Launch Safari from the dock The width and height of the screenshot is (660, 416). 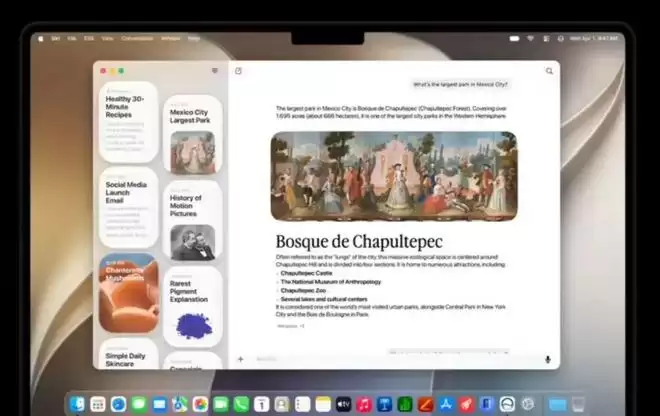coord(118,405)
